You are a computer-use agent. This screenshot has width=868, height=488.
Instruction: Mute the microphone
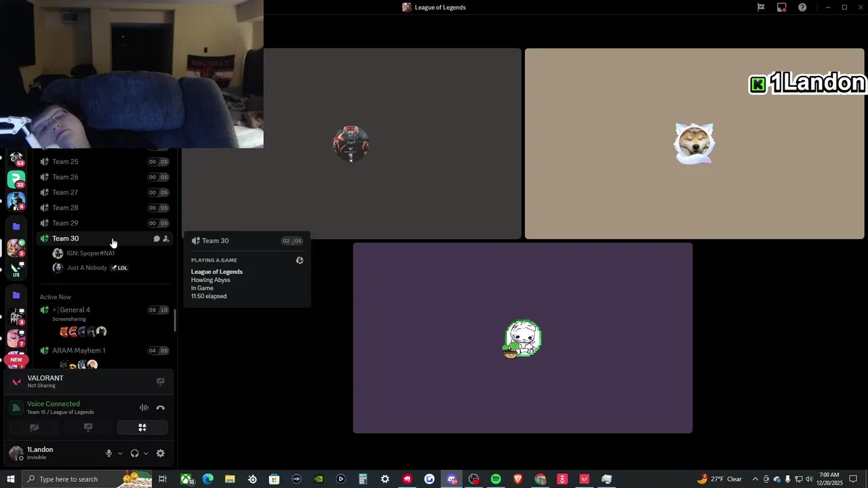108,453
